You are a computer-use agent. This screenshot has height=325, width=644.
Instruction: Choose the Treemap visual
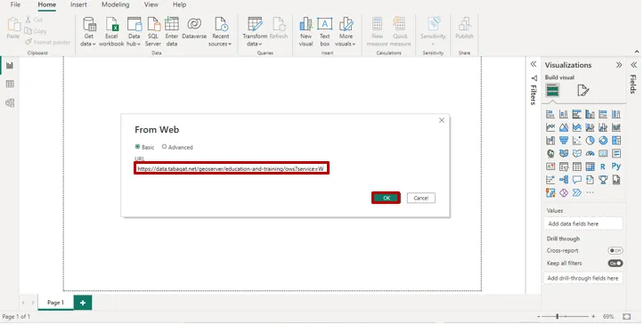click(616, 141)
